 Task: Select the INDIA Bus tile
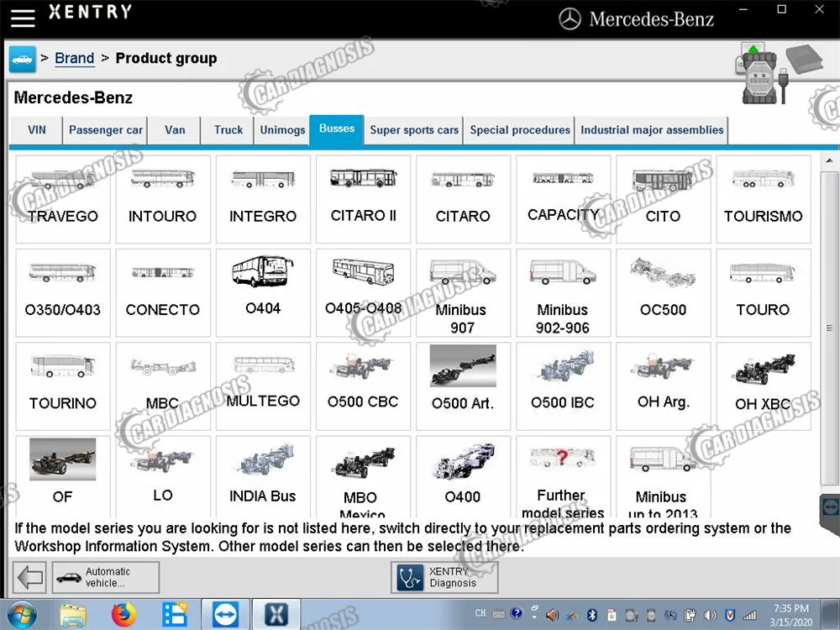pyautogui.click(x=263, y=477)
